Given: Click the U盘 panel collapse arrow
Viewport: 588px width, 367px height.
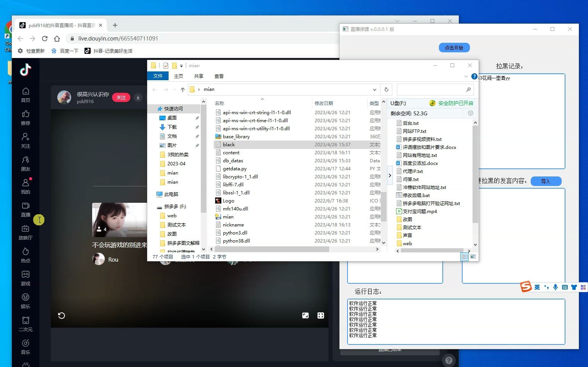Looking at the screenshot, I should [390, 175].
